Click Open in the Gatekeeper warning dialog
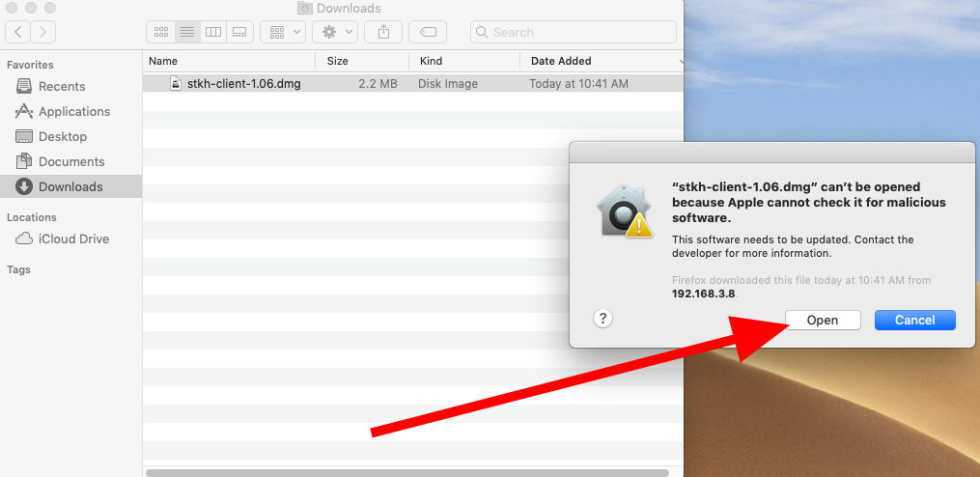Screen dimensions: 980x477 (x=823, y=320)
